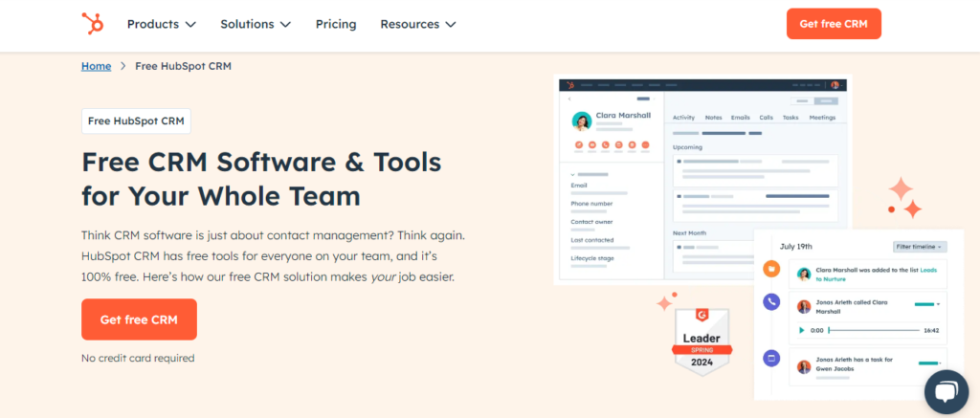Click the Get free CRM button below the paragraph
Viewport: 980px width, 418px height.
(x=139, y=319)
